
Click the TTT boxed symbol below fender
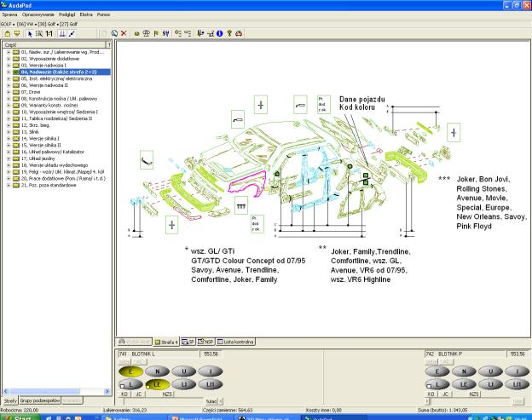[x=241, y=205]
